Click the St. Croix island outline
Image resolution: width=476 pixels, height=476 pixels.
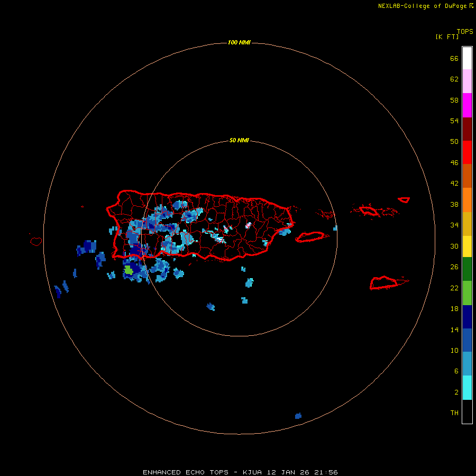pyautogui.click(x=384, y=283)
